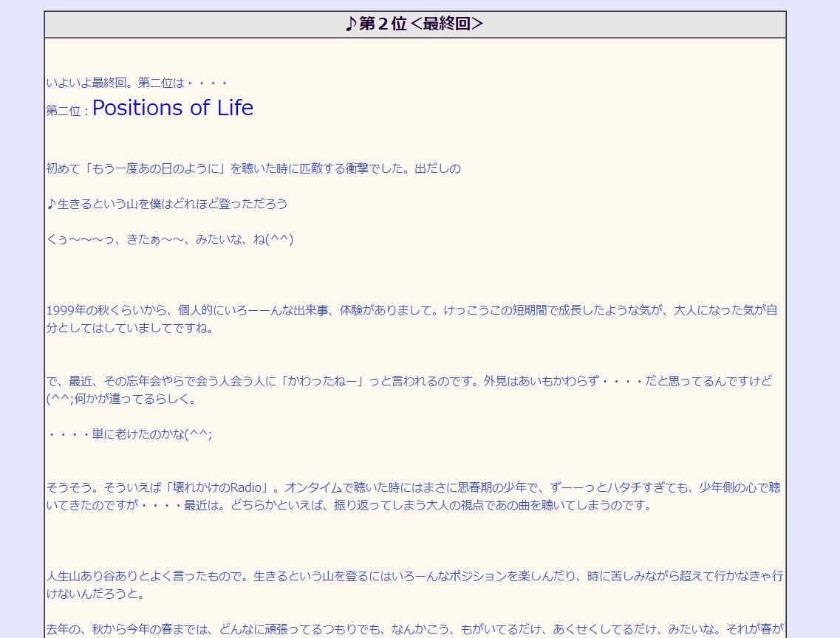Select the いよいよ最終回 opening line
840x638 pixels.
tap(137, 83)
